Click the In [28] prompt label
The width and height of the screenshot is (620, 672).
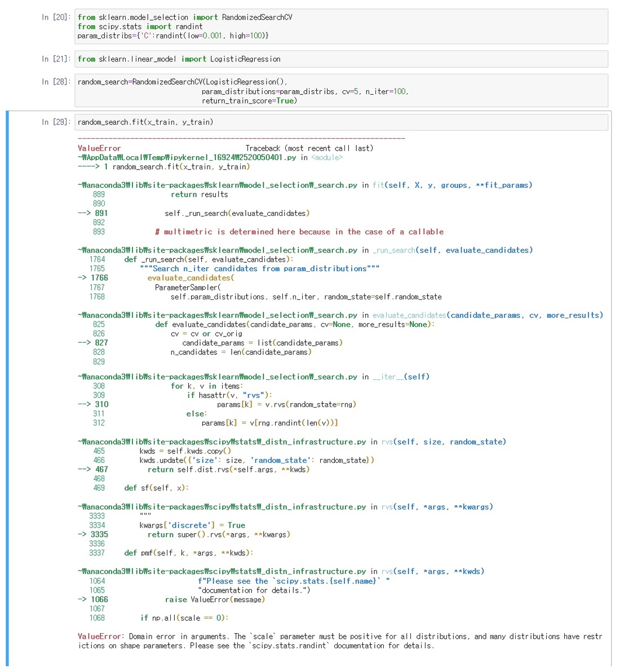point(56,81)
